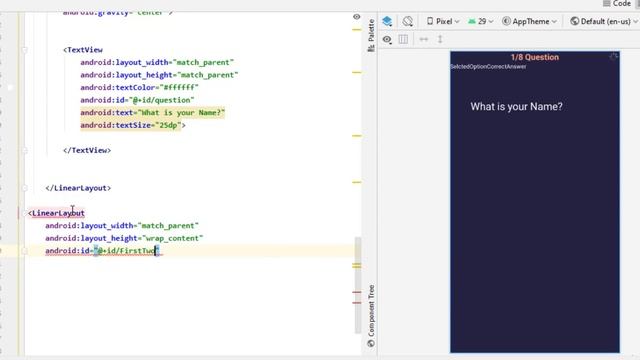Click the closing </TextView> tag
640x360 pixels.
(x=87, y=150)
